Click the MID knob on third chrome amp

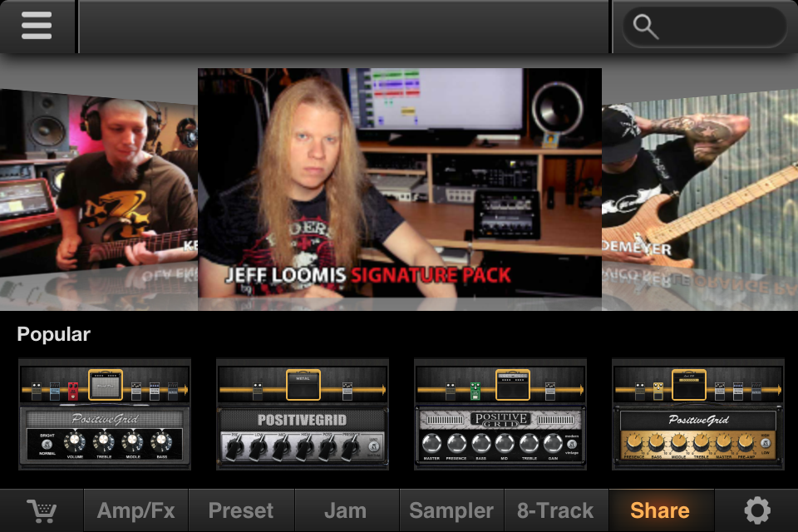pos(505,443)
